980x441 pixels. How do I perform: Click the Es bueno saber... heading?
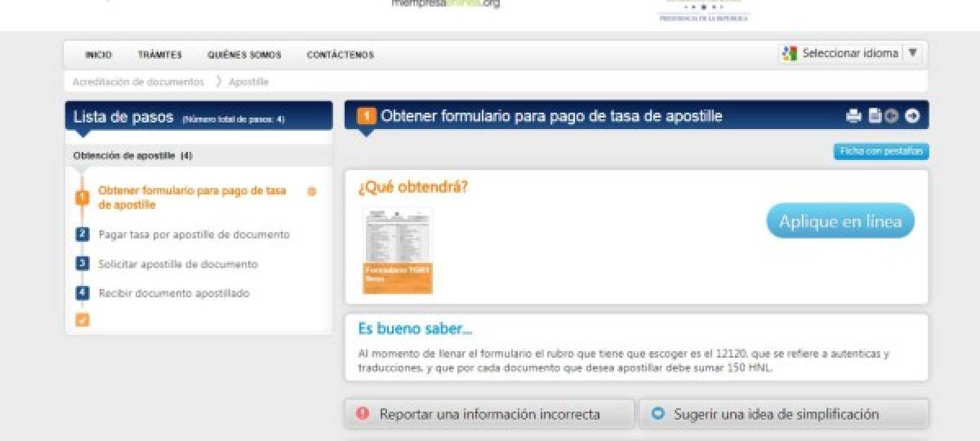point(415,329)
